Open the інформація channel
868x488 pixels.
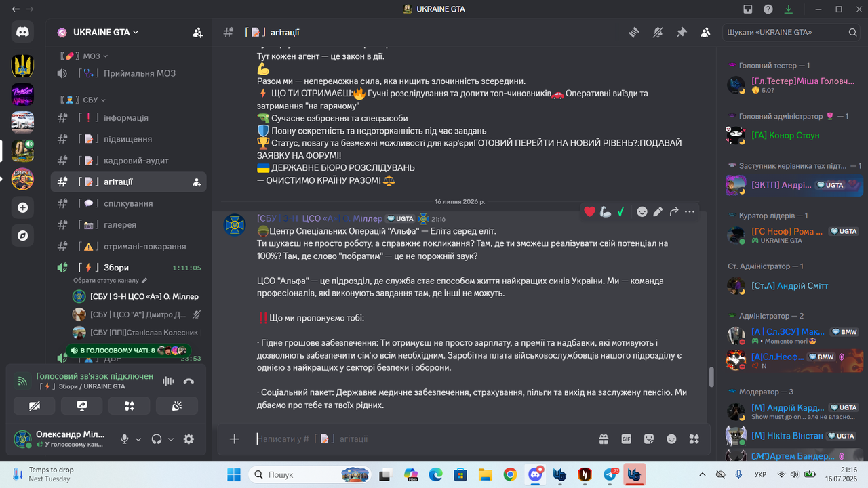(129, 117)
